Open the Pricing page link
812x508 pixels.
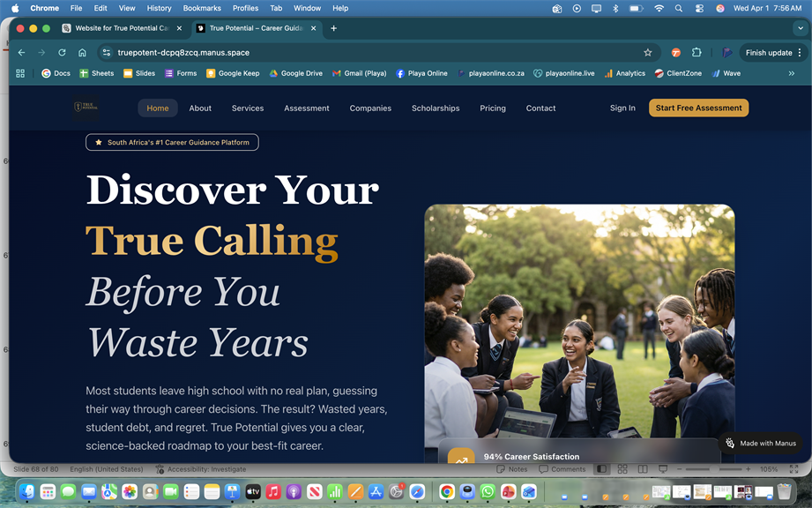pos(493,108)
